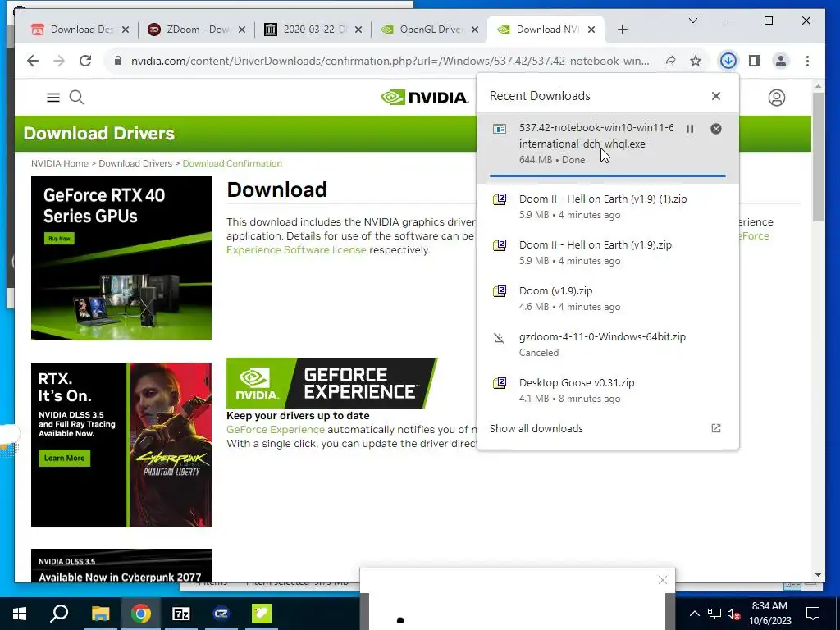Open File Explorer from the taskbar
Viewport: 840px width, 630px height.
tap(100, 614)
